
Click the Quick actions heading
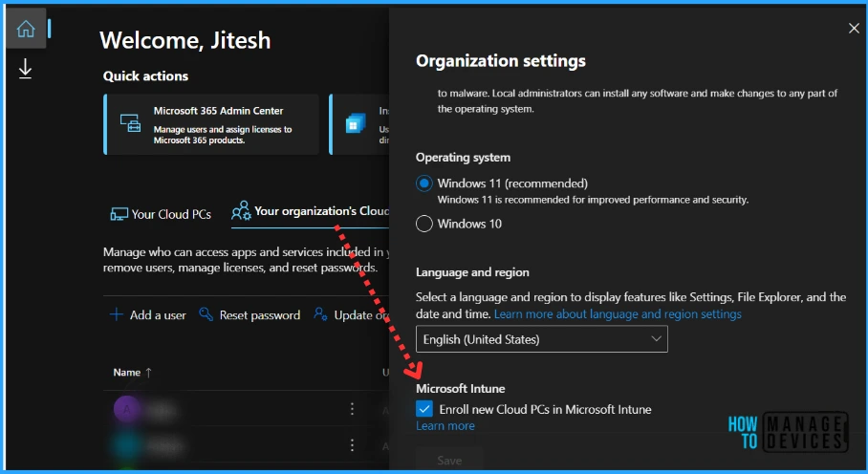(x=145, y=75)
